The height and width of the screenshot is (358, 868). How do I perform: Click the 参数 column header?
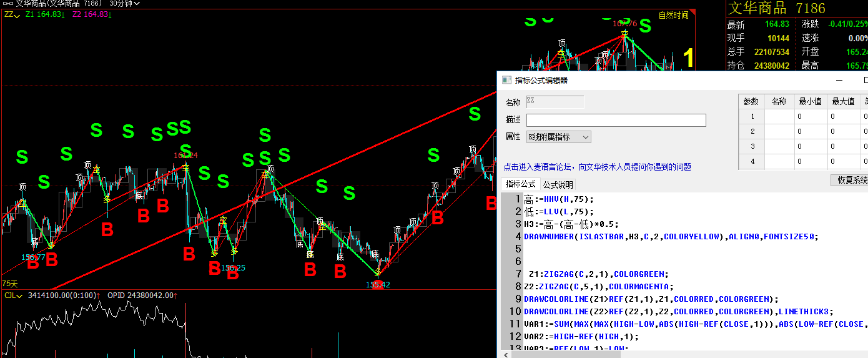[x=752, y=101]
